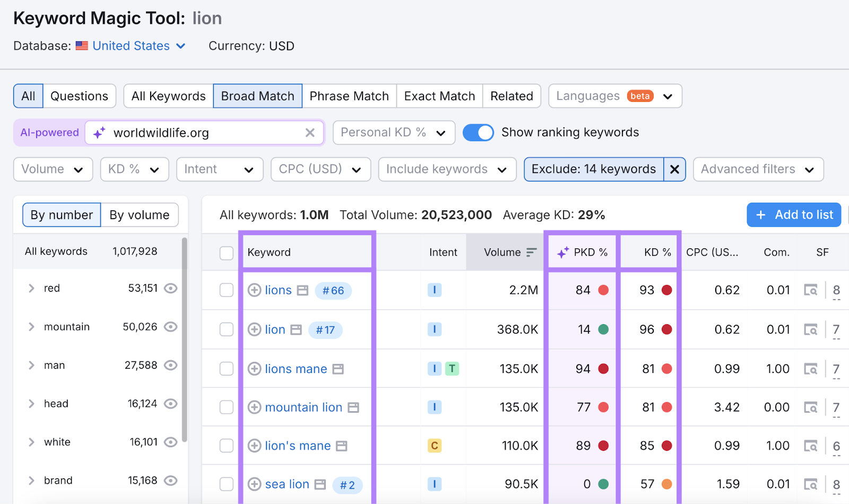849x504 pixels.
Task: Open the 'sea lion' keyword link
Action: coord(287,484)
